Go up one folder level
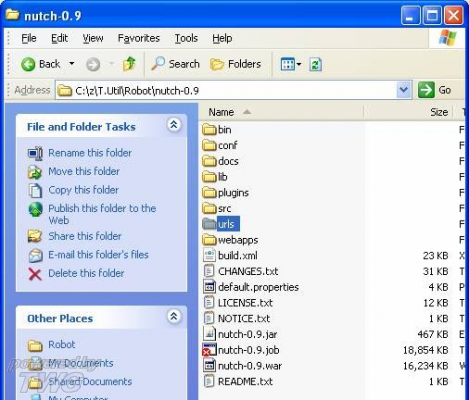This screenshot has height=400, width=469. coord(129,64)
